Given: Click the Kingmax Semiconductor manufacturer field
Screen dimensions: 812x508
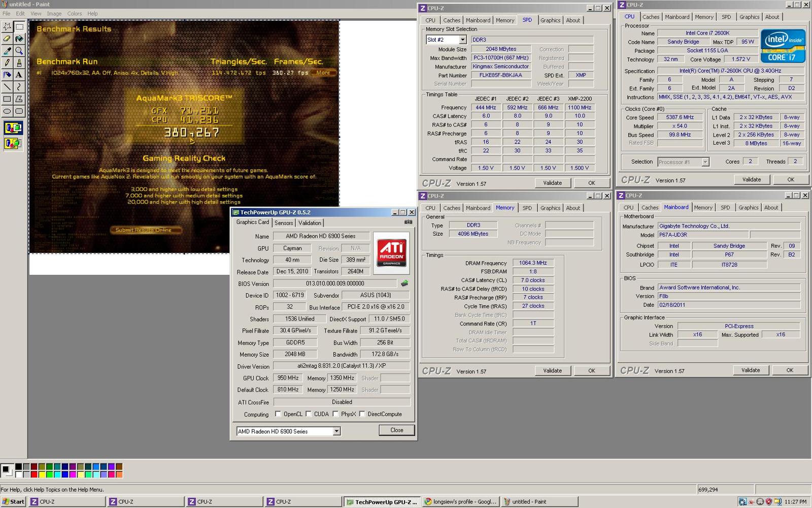Looking at the screenshot, I should point(501,67).
